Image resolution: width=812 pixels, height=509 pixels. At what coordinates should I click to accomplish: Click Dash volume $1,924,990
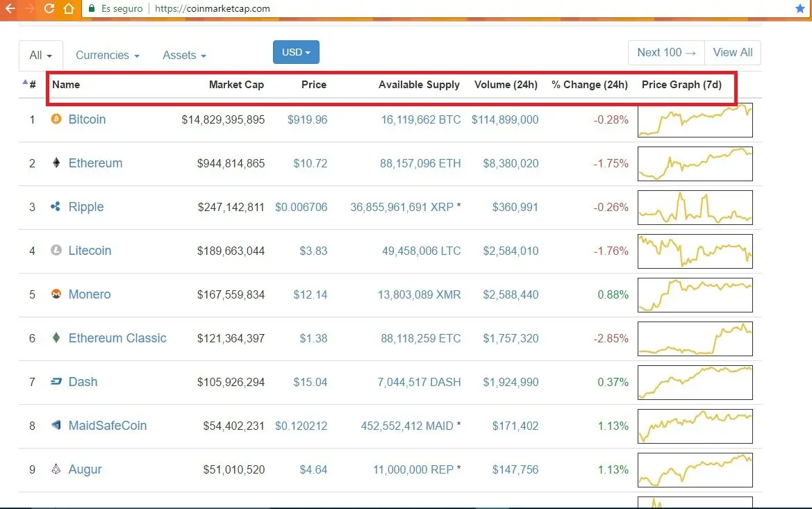coord(511,382)
